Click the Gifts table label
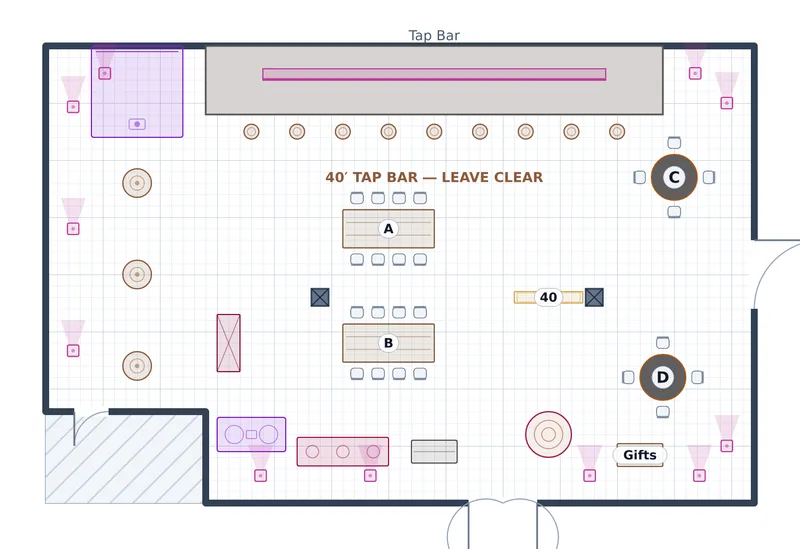800x549 pixels. [640, 455]
